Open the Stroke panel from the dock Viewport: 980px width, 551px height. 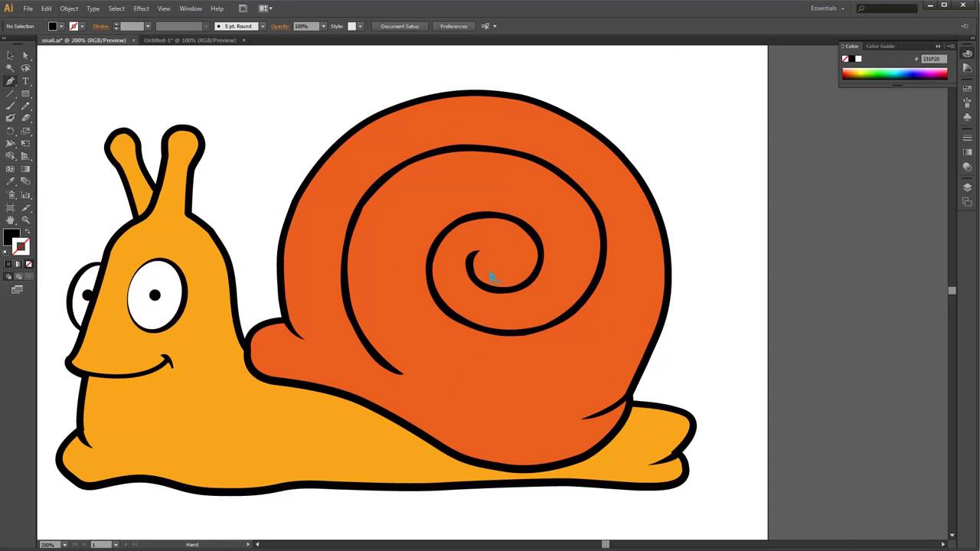[x=968, y=138]
